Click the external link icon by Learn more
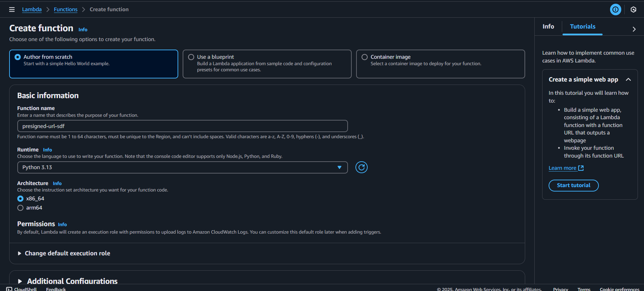Image resolution: width=644 pixels, height=291 pixels. 581,168
